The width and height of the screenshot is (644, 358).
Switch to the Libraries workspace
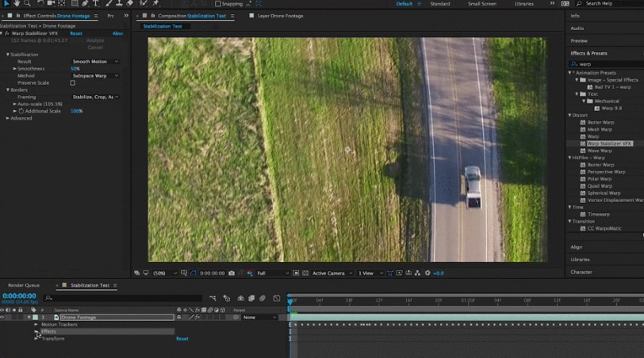coord(524,4)
